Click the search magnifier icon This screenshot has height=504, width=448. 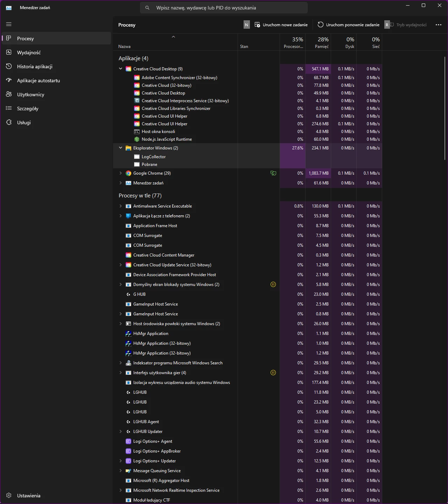(x=147, y=8)
